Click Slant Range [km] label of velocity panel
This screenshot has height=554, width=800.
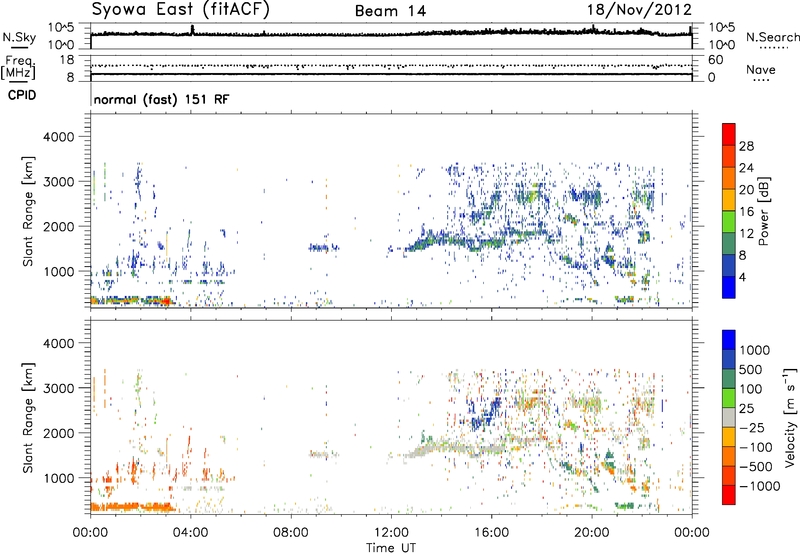(28, 418)
